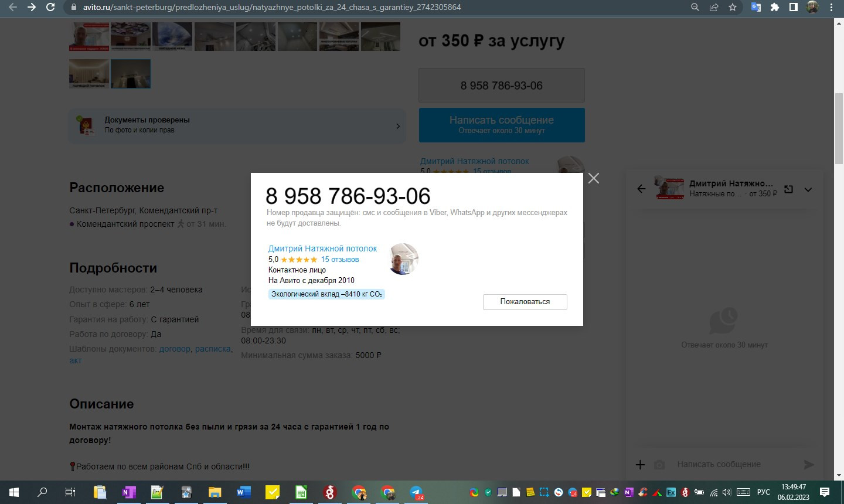Open the yellow sticky notes taskbar app
The image size is (844, 504).
coord(273,492)
